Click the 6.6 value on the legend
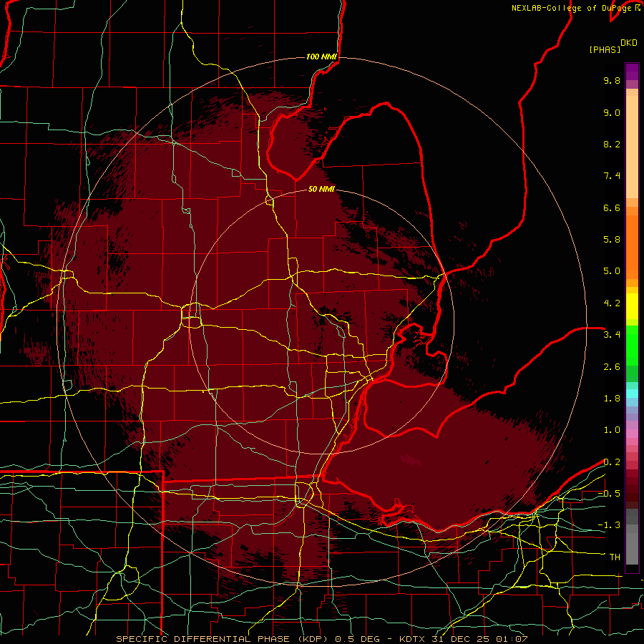 pos(612,208)
